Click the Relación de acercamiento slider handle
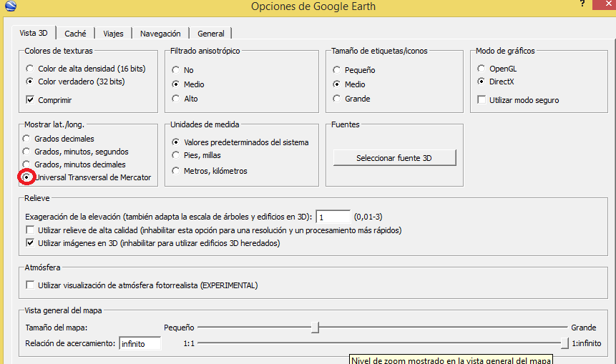Viewport: 616px width, 364px height. pos(564,343)
